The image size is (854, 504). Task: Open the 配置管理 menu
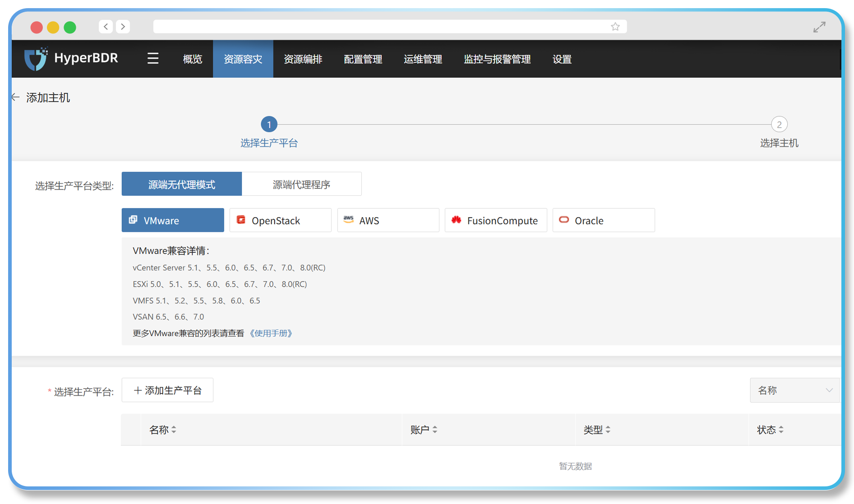tap(363, 59)
